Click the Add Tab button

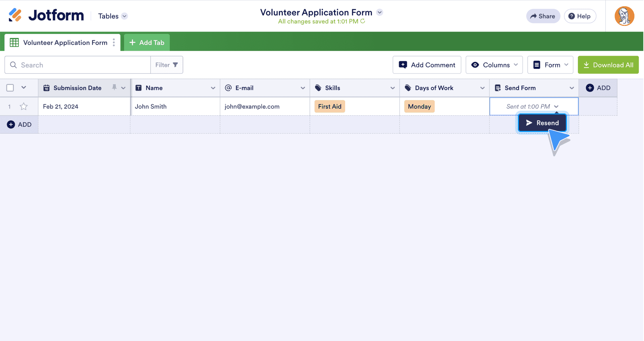[147, 42]
